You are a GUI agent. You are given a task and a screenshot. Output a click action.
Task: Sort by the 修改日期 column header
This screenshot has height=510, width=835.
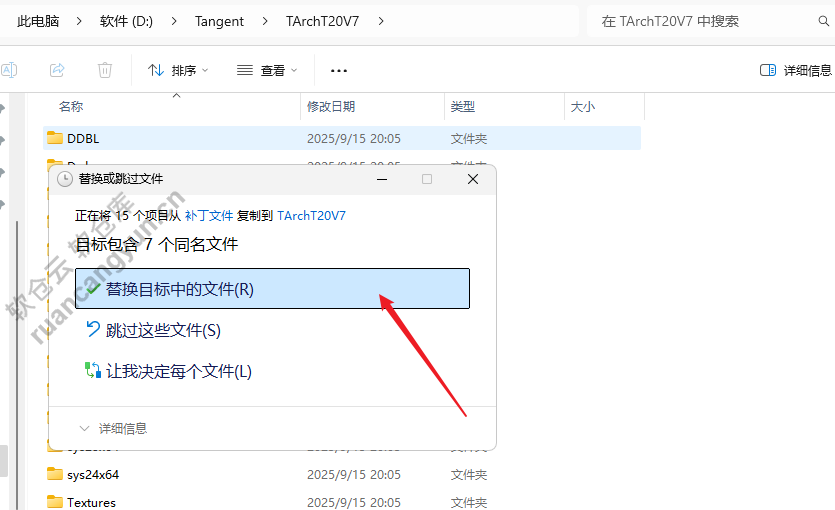(331, 106)
